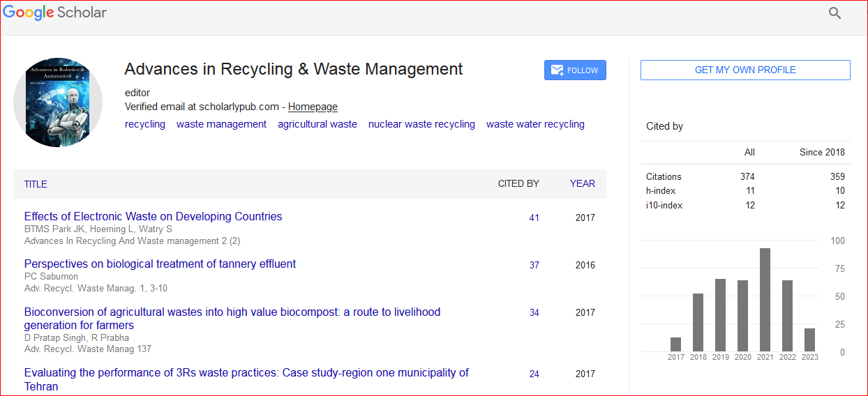Image resolution: width=868 pixels, height=396 pixels.
Task: Open tannery effluent biological treatment paper
Action: [x=160, y=264]
